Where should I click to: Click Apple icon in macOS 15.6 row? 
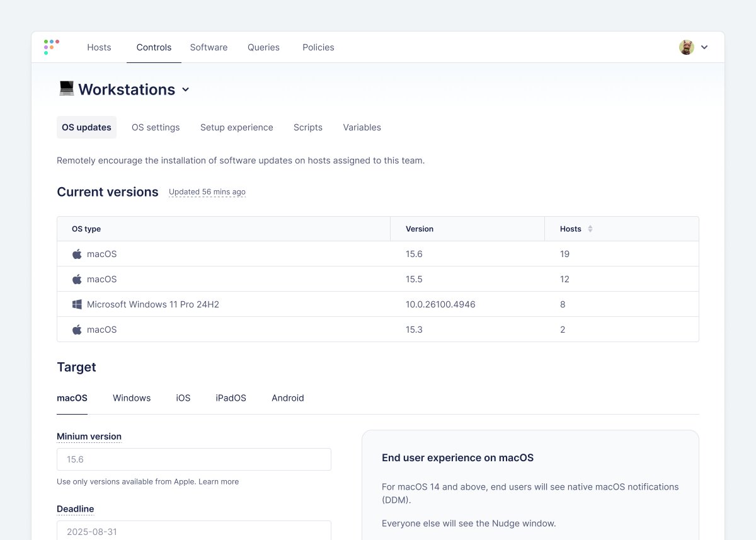pyautogui.click(x=77, y=254)
